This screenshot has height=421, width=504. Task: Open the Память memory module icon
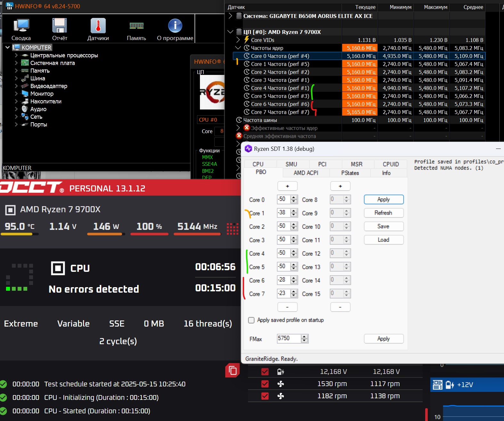click(136, 26)
